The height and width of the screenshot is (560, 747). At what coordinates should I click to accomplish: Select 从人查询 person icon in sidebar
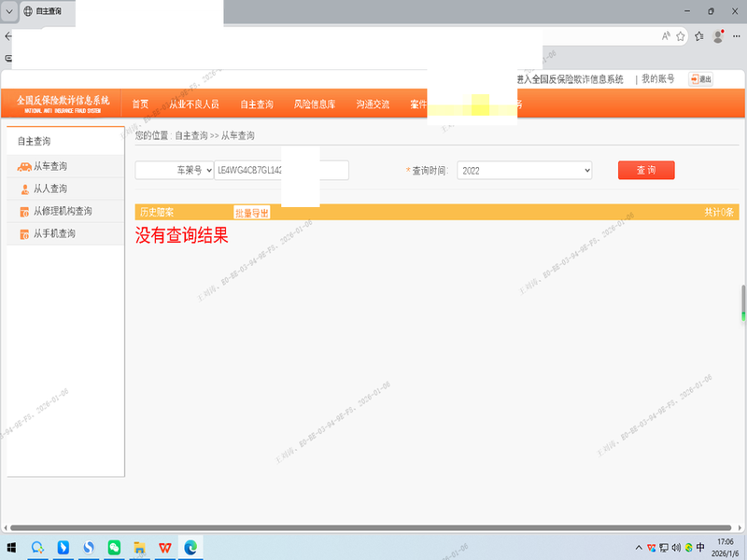click(24, 189)
